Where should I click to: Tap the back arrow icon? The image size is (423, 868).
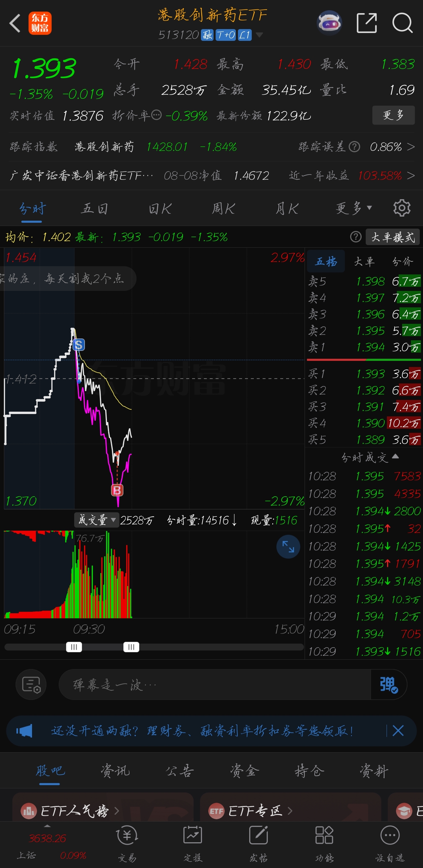coord(15,23)
